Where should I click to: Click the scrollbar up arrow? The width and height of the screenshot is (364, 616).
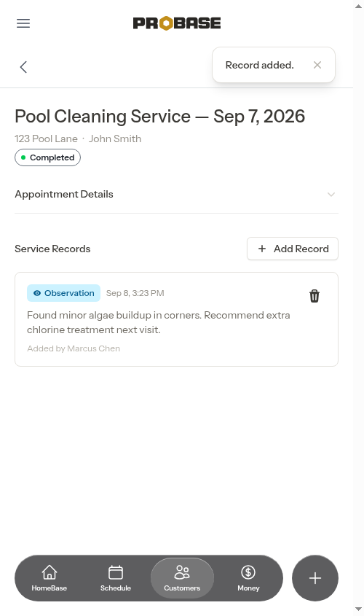(358, 6)
